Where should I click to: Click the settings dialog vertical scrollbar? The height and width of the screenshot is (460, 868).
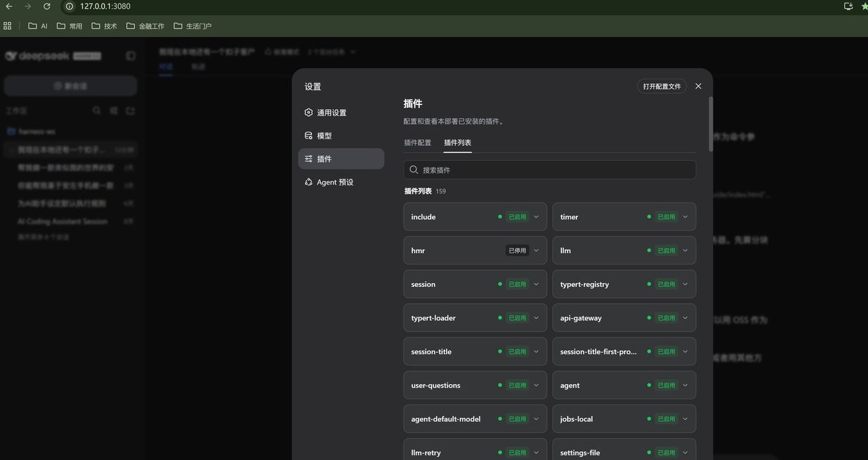(711, 124)
